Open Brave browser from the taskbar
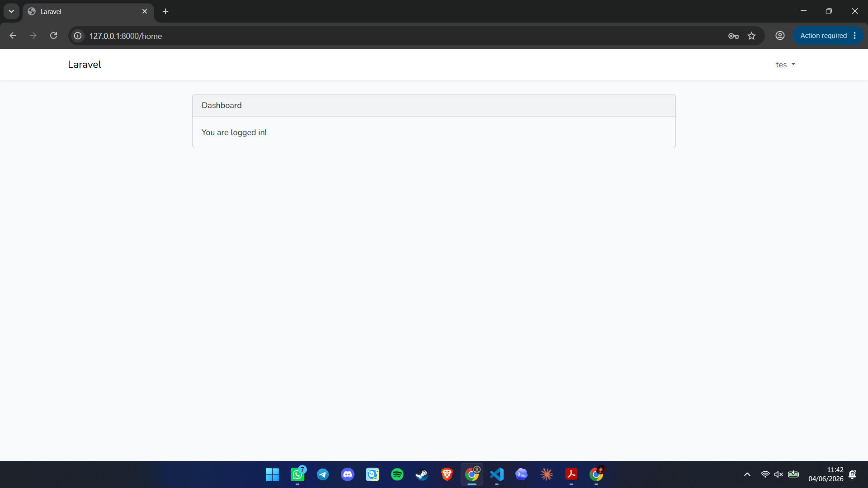 (x=447, y=474)
